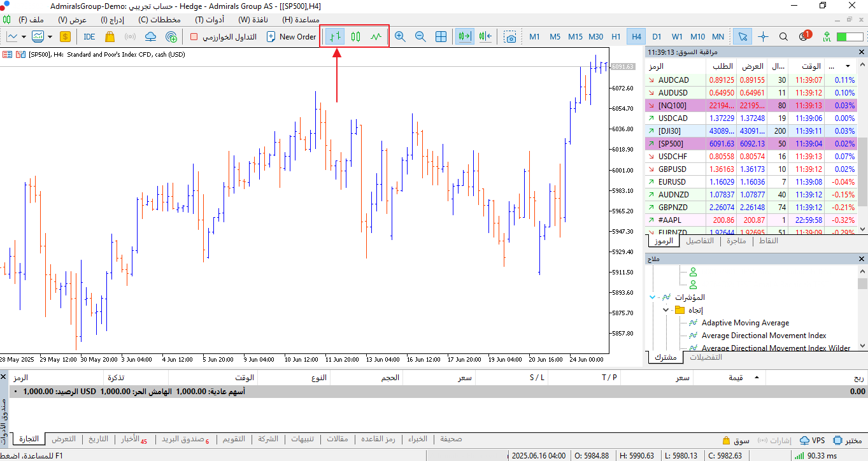Select the M15 timeframe
868x461 pixels.
click(575, 36)
